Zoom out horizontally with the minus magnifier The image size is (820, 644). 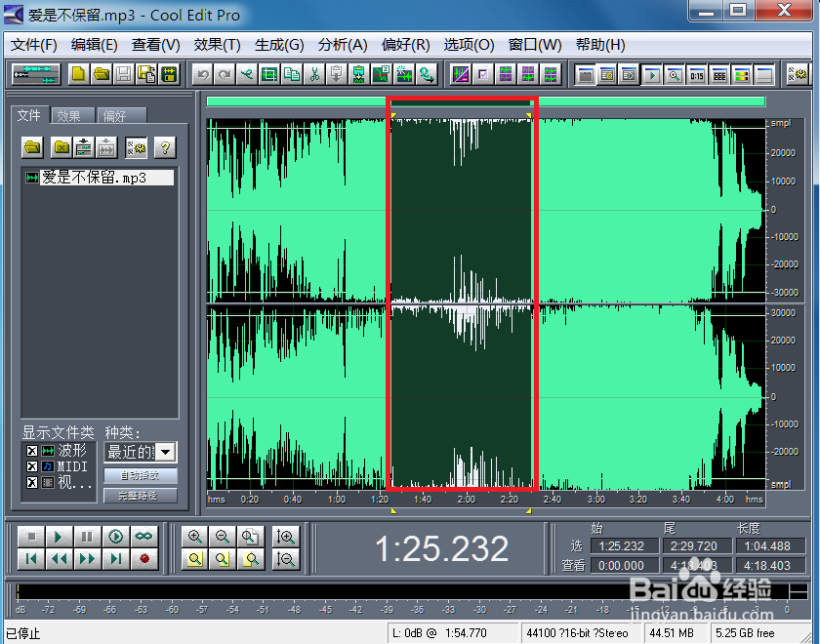pyautogui.click(x=223, y=537)
